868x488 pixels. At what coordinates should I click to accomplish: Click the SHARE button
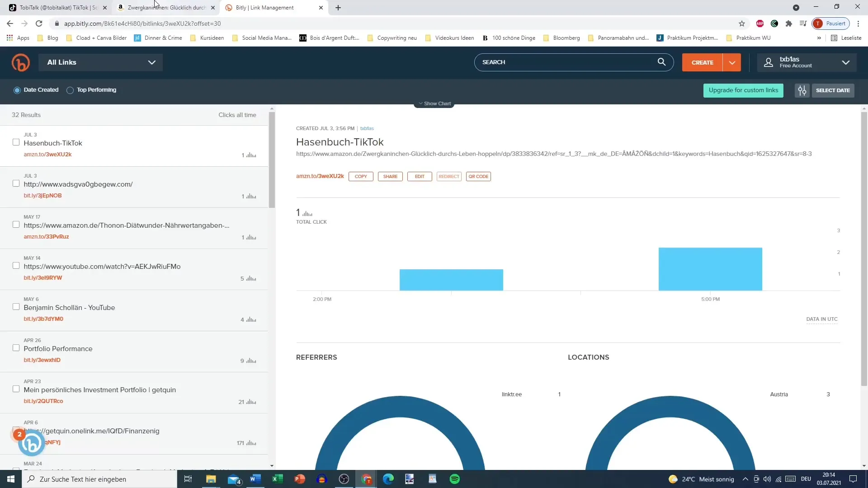click(390, 177)
